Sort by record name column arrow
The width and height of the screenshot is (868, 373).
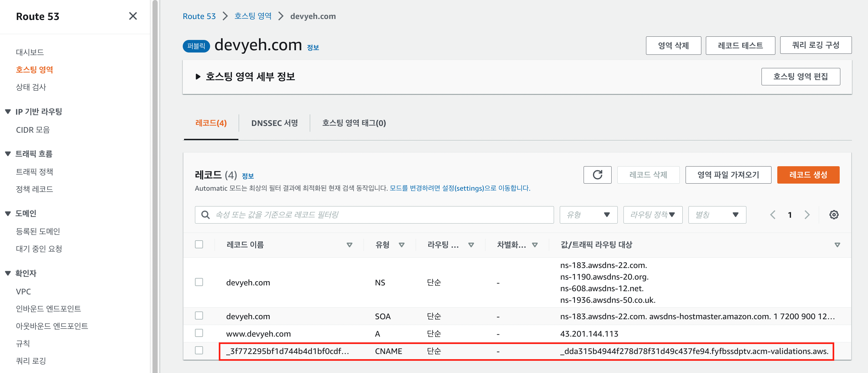tap(349, 245)
